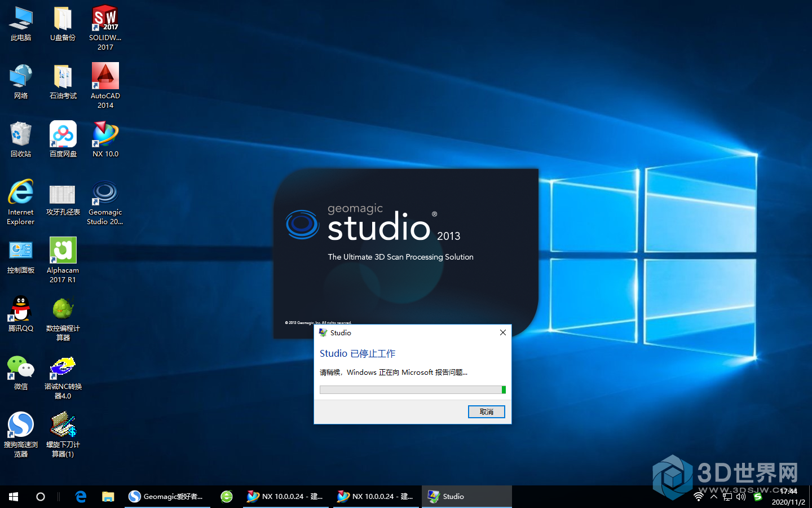Screen dimensions: 812x508
Task: Select the SOLIDWORKS 2017 shortcut
Action: coord(105,28)
